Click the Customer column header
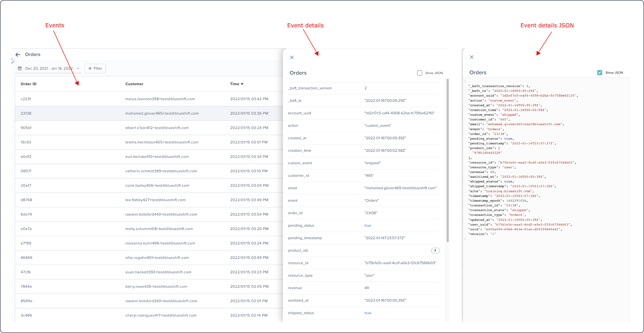The width and height of the screenshot is (644, 333). tap(134, 84)
